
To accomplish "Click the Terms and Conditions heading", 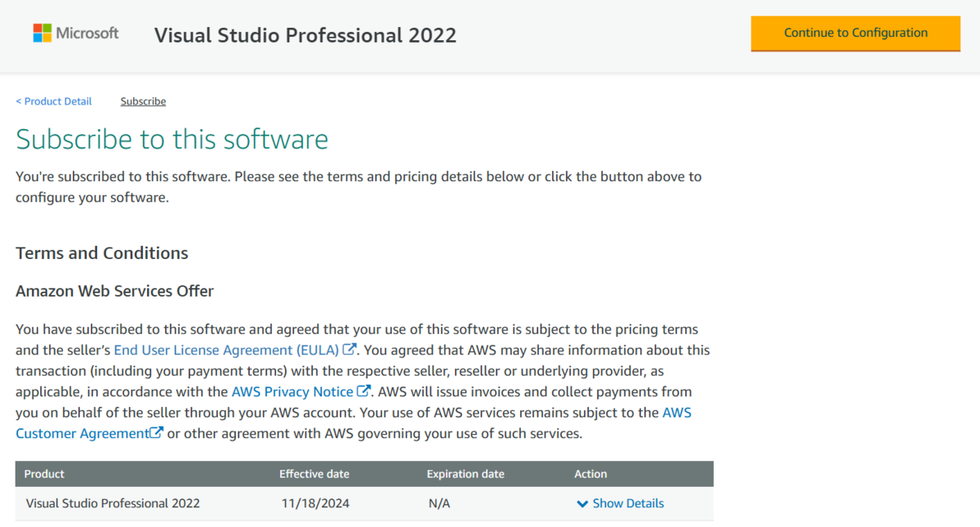I will pyautogui.click(x=102, y=253).
